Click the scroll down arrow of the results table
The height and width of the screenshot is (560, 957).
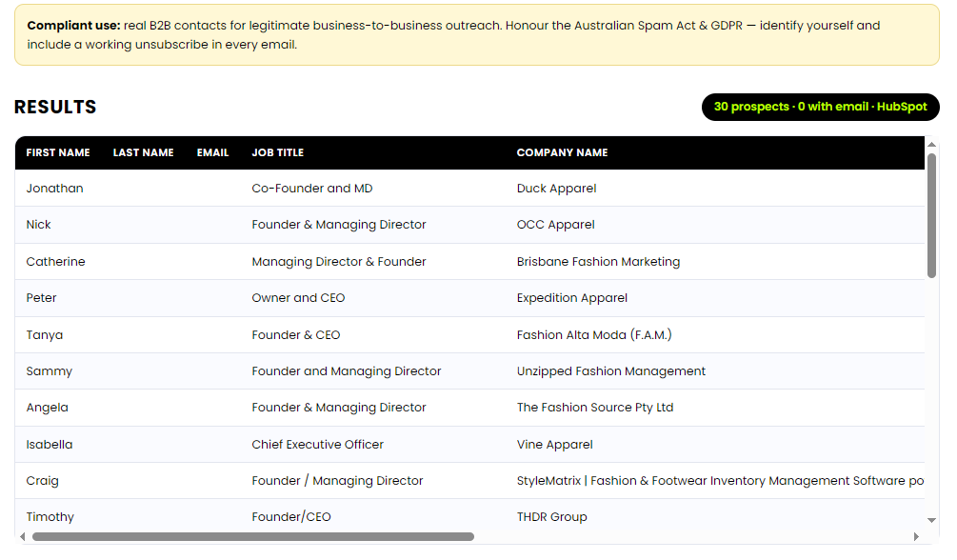click(931, 520)
